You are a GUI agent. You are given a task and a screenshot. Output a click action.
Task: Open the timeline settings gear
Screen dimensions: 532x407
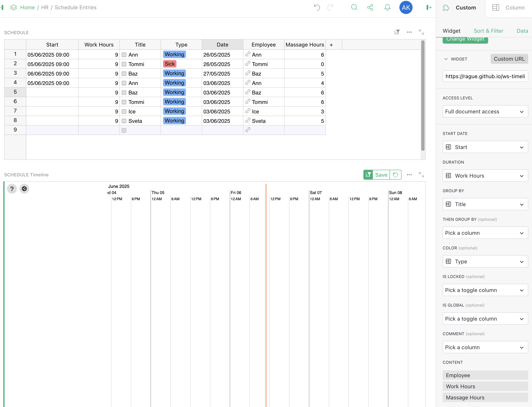tap(24, 189)
